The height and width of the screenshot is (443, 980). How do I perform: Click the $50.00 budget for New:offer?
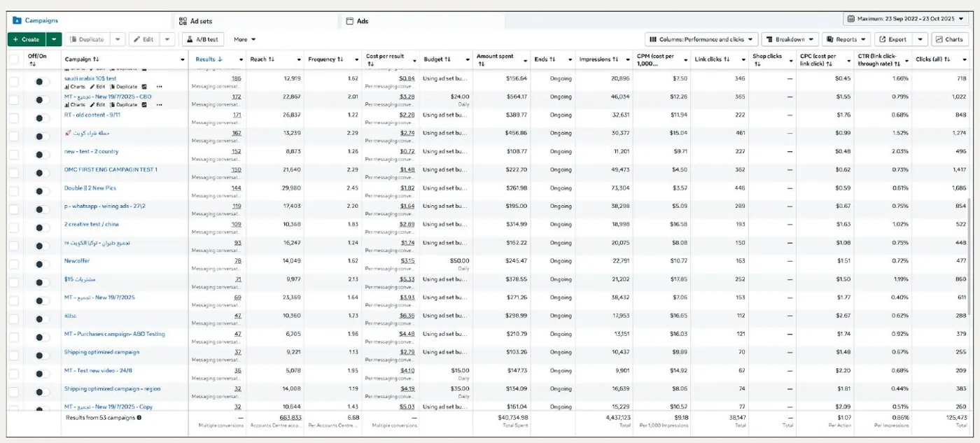(460, 260)
